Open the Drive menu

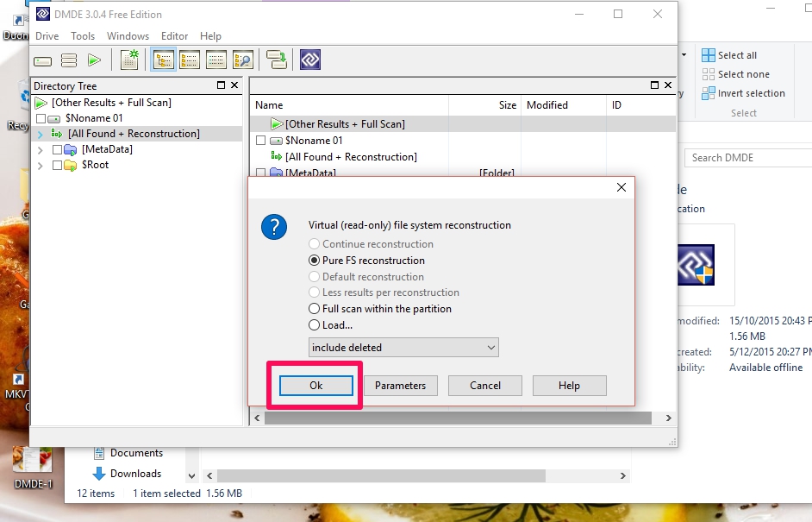pyautogui.click(x=47, y=35)
